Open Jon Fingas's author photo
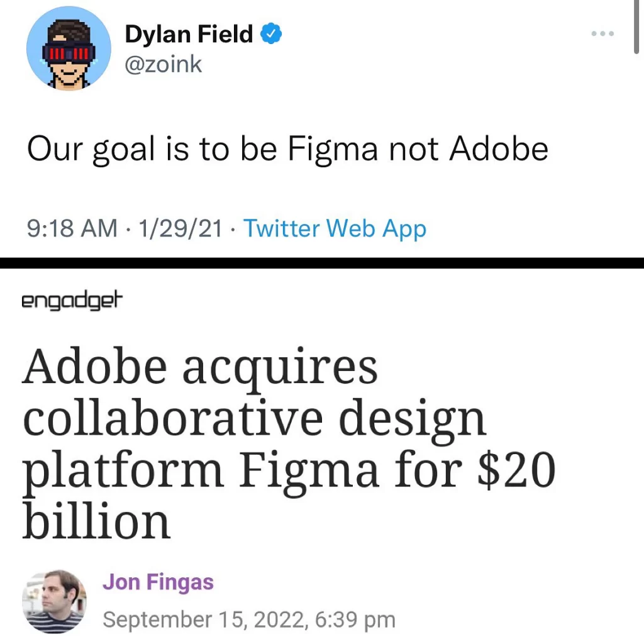Viewport: 644px width, 644px height. (x=54, y=601)
